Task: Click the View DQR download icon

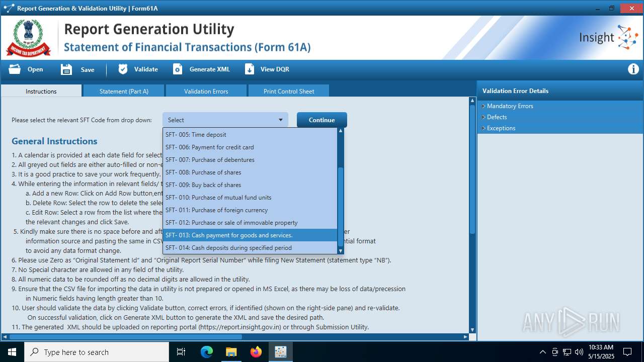Action: point(250,69)
